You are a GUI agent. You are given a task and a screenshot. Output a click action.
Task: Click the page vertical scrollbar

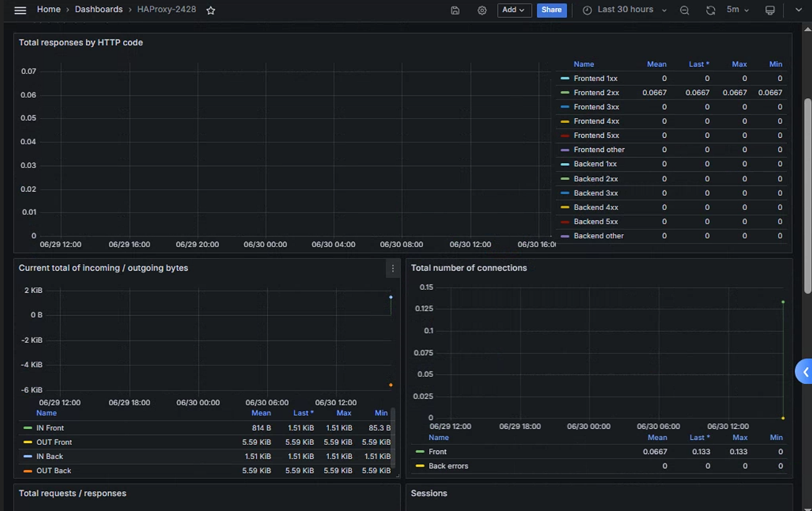pos(807,196)
